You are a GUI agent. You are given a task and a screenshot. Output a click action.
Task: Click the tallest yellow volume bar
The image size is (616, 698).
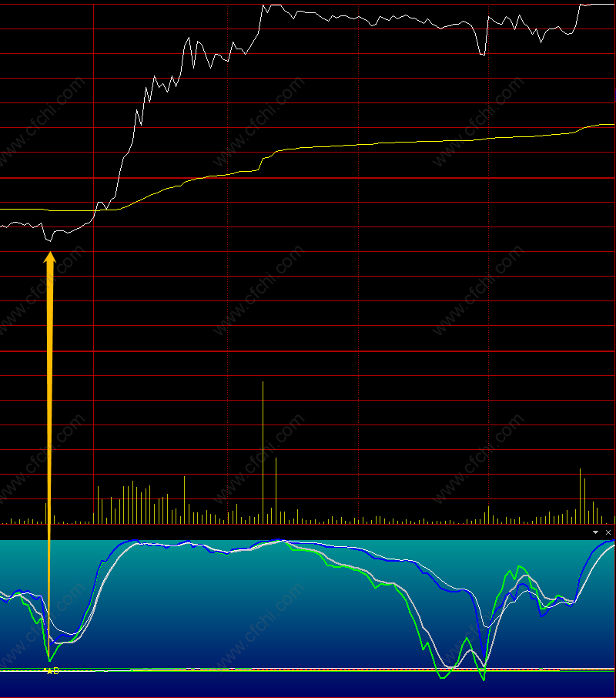[x=263, y=452]
